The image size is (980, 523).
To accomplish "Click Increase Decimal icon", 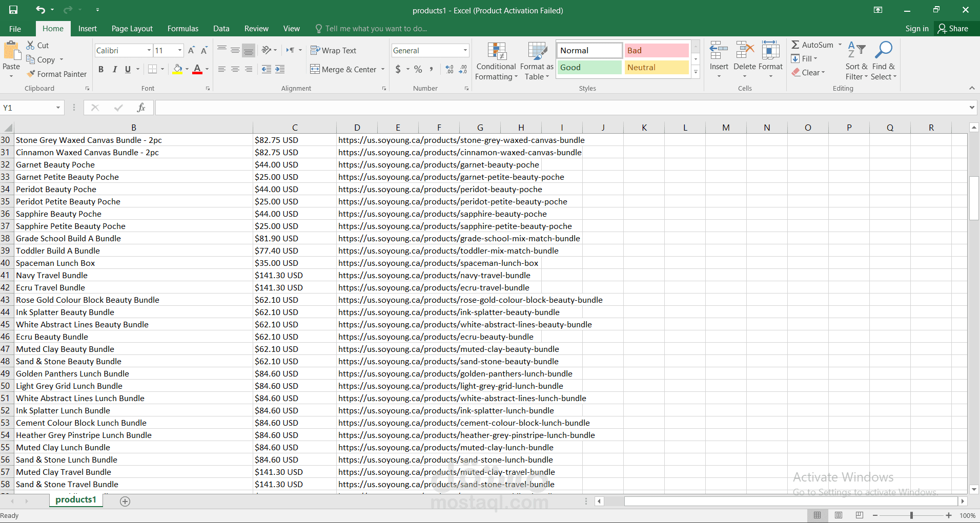I will [x=450, y=69].
